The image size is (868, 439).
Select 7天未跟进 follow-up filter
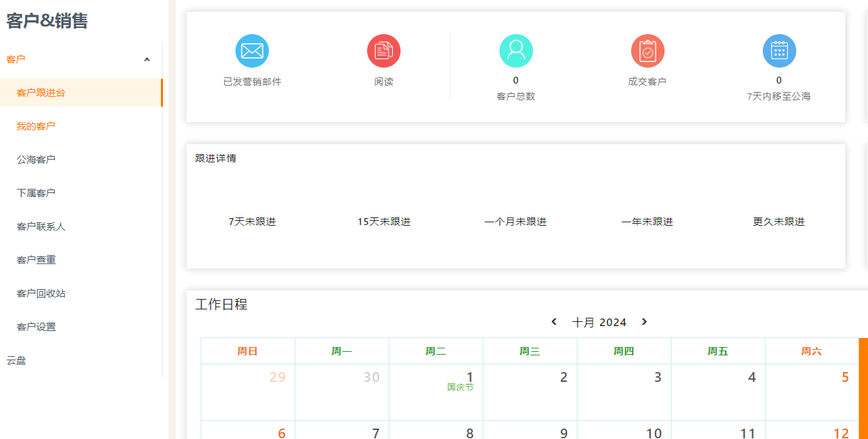252,222
